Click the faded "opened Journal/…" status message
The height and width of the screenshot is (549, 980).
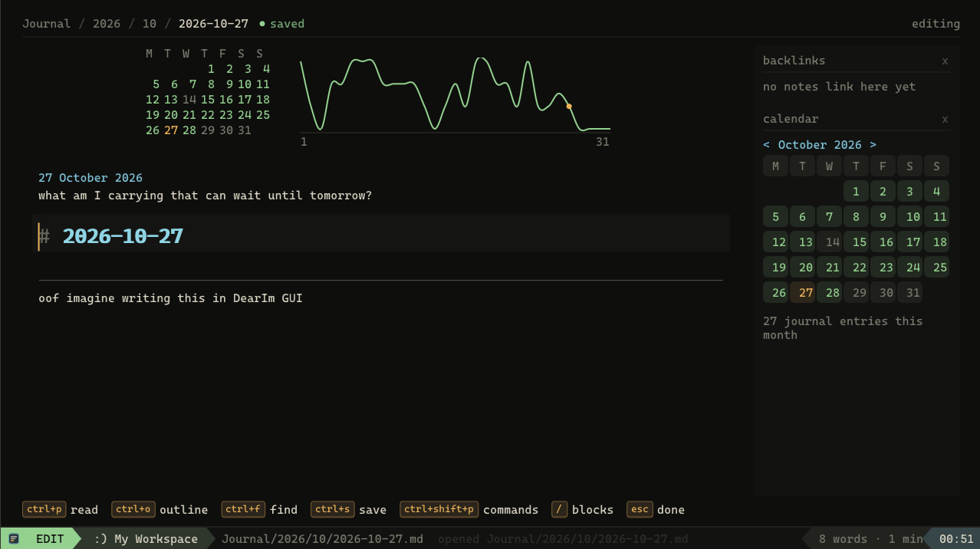pyautogui.click(x=563, y=539)
